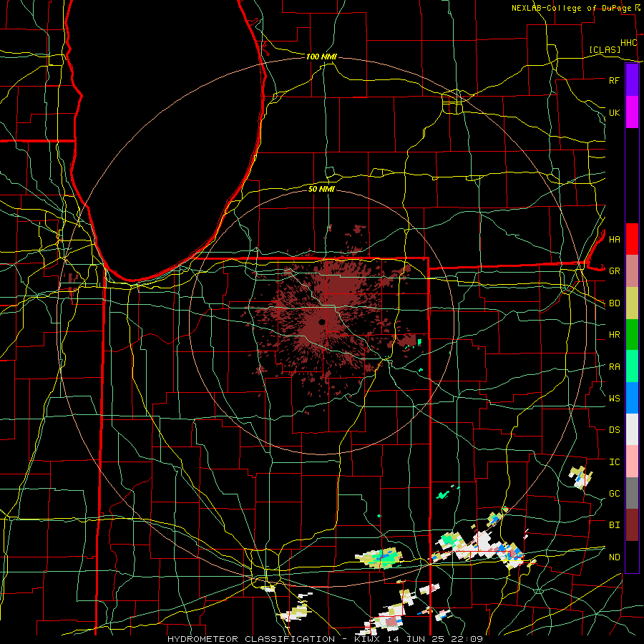The image size is (644, 644).
Task: Click the RF purple legend swatch
Action: click(x=632, y=80)
